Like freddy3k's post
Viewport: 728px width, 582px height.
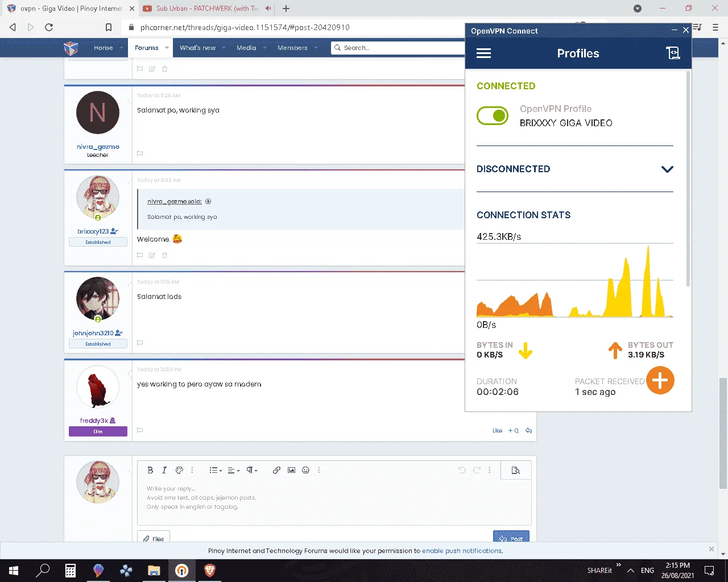pyautogui.click(x=497, y=431)
